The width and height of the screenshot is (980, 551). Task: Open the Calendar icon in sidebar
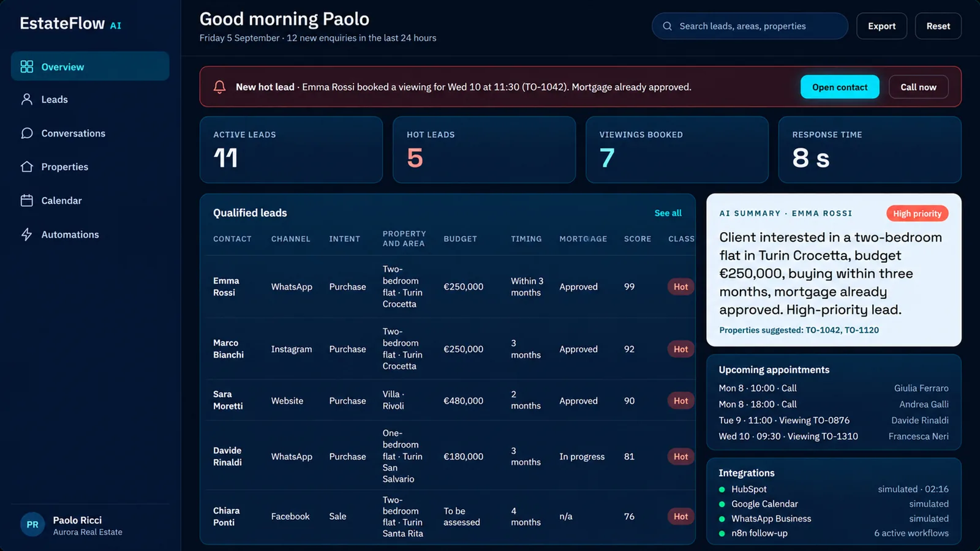(26, 200)
